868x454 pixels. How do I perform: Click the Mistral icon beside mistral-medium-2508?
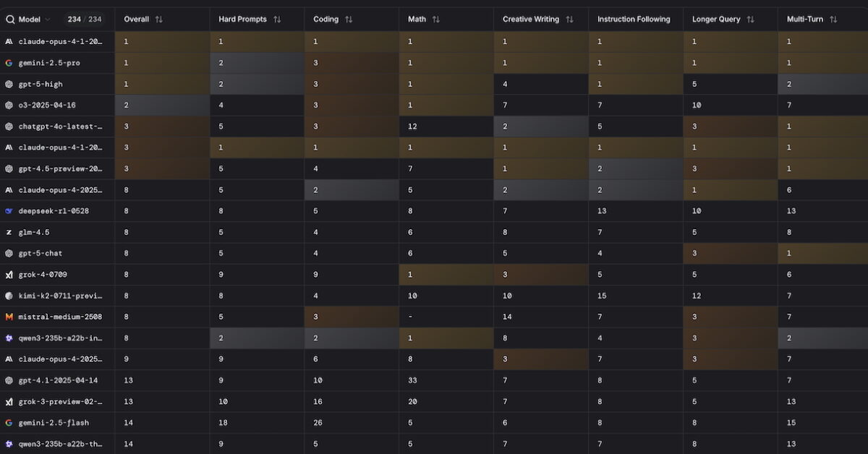pos(9,317)
